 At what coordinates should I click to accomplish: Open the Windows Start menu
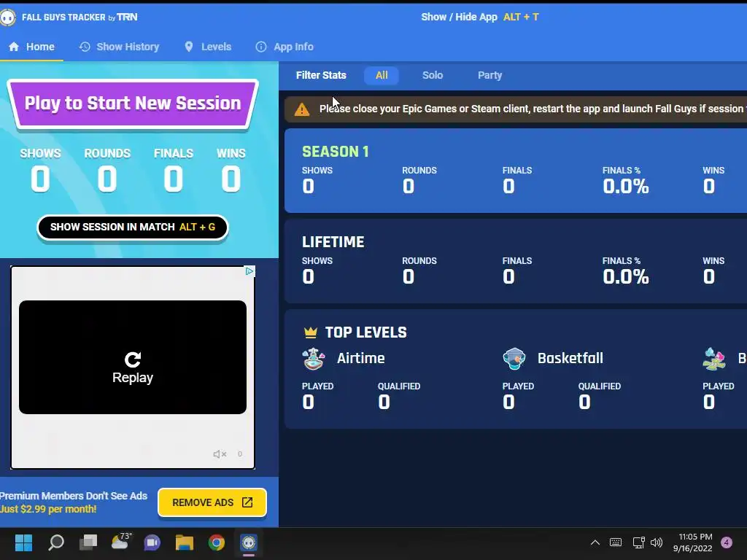(23, 542)
